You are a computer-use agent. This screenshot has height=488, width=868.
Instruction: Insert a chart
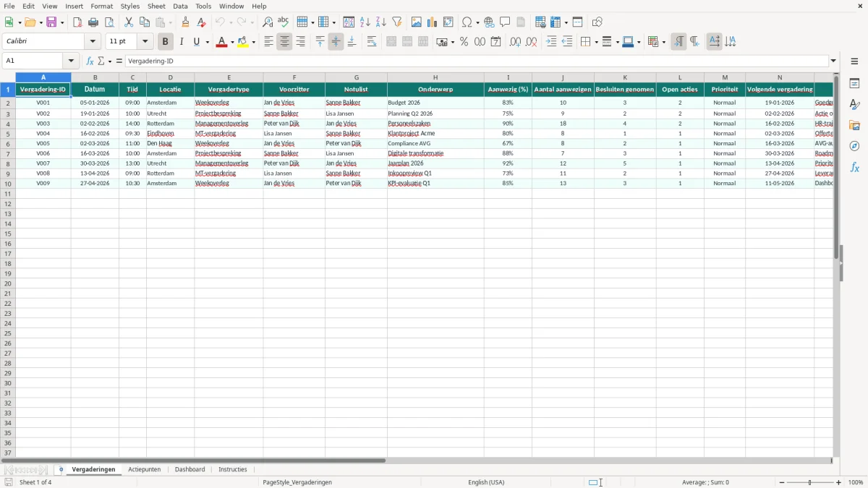(433, 22)
